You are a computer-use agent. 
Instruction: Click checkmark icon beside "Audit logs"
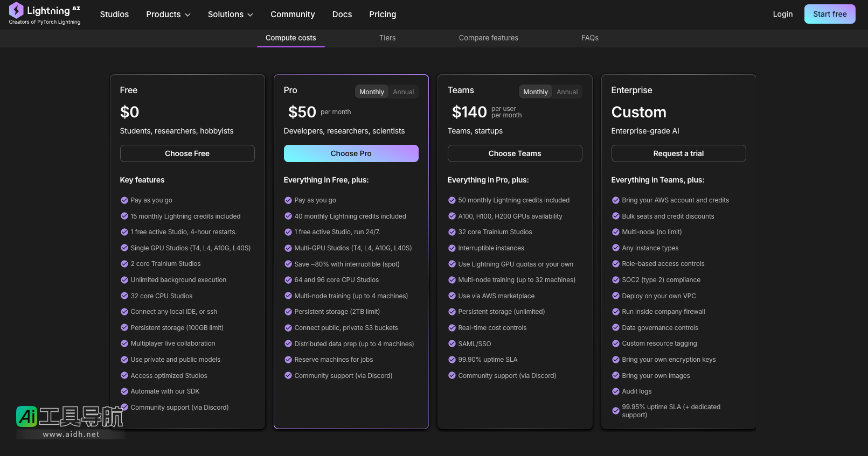[x=616, y=391]
